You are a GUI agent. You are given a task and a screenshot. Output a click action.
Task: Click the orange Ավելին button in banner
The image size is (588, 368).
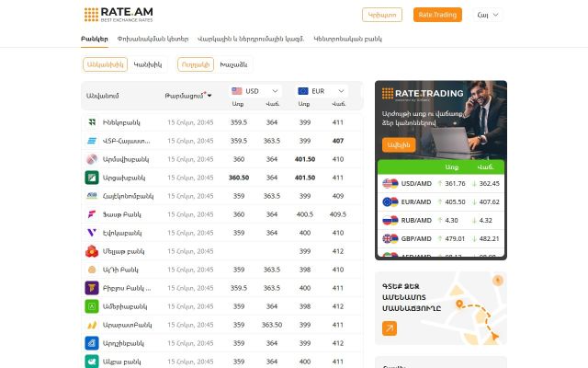(x=399, y=145)
